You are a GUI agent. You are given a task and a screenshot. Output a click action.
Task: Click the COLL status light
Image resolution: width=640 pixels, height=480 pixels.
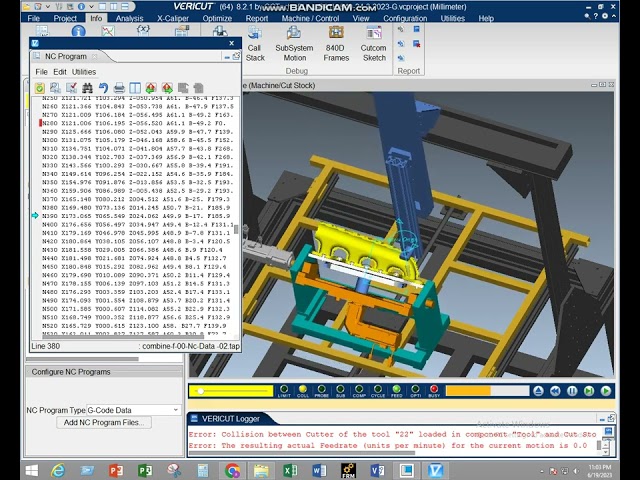[303, 391]
